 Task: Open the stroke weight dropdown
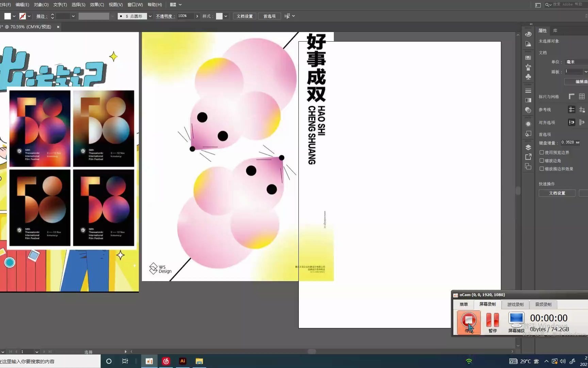(x=73, y=16)
